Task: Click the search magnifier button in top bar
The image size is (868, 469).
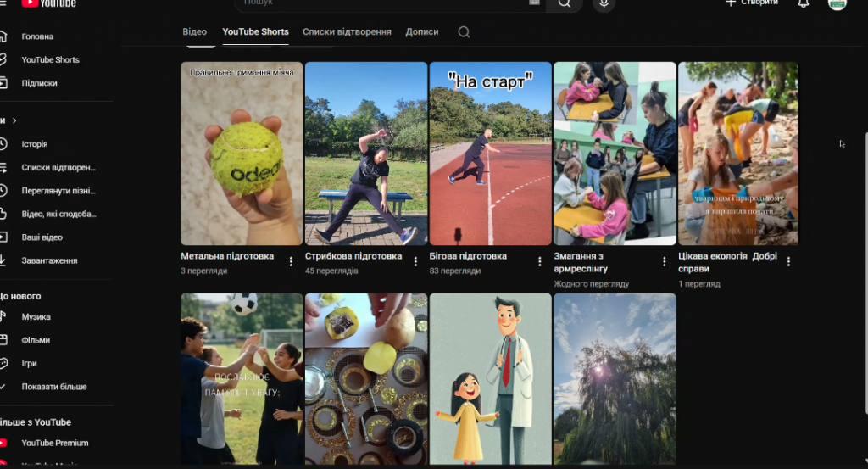Action: 564,3
